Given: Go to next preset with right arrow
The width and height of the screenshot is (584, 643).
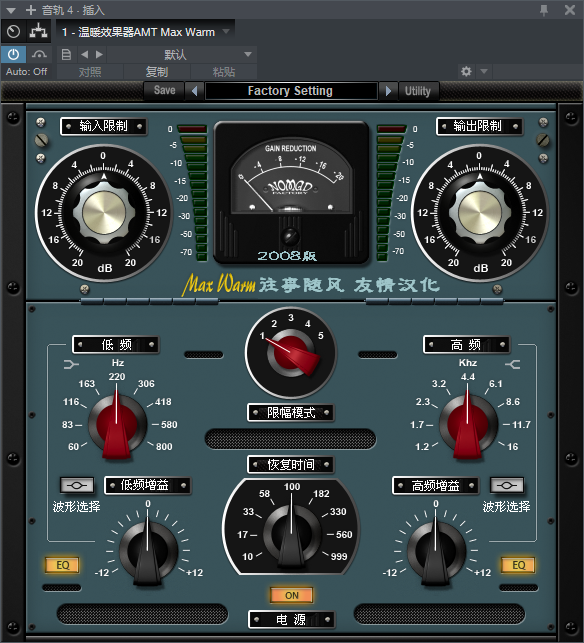Looking at the screenshot, I should coord(99,54).
